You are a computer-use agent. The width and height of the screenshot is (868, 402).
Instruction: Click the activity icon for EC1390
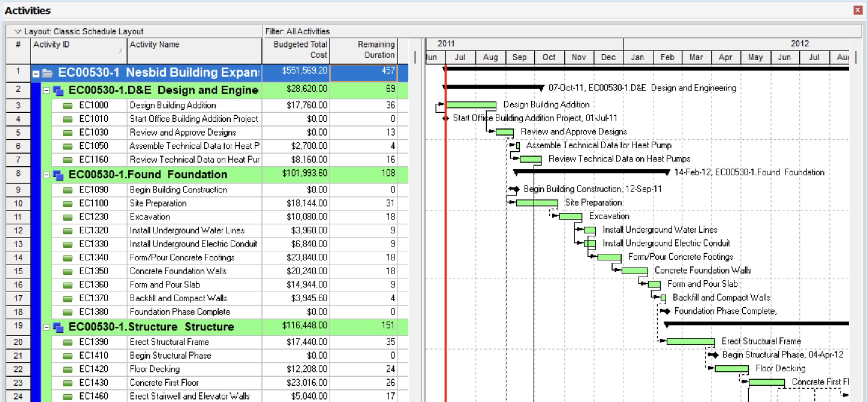pos(67,342)
